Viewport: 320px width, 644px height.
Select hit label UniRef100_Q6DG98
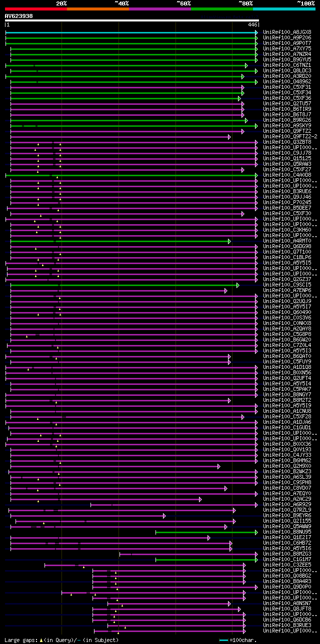click(x=287, y=246)
